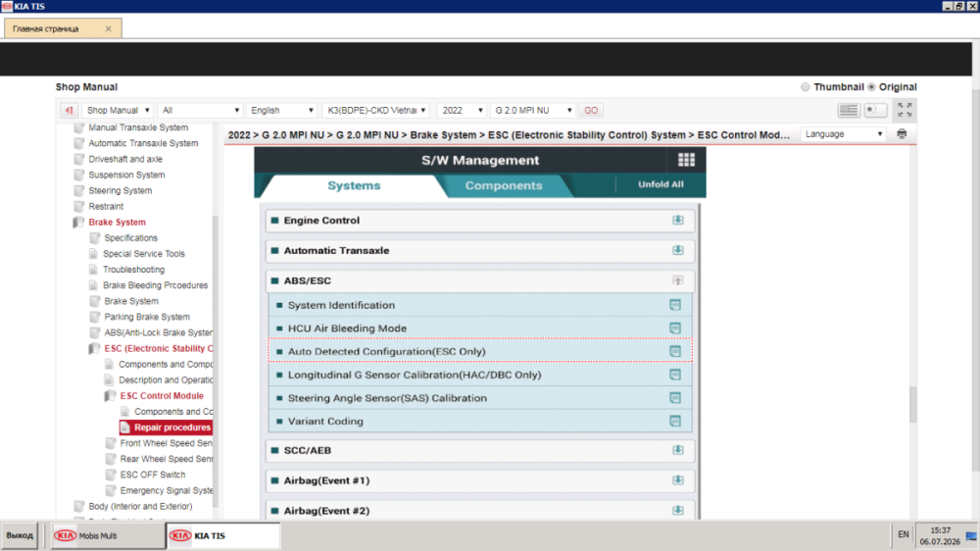Open document icon for Variant Coding
Screen dimensions: 980x551
point(675,421)
